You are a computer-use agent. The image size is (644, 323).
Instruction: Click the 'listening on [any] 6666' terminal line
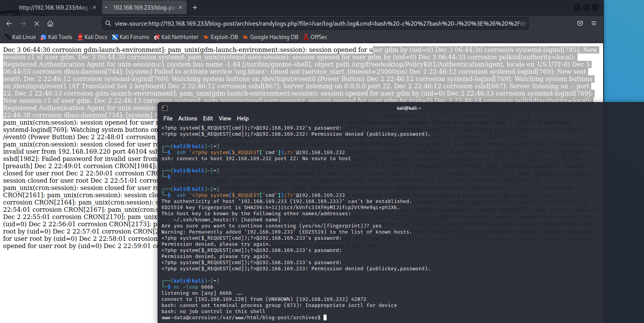pyautogui.click(x=202, y=293)
